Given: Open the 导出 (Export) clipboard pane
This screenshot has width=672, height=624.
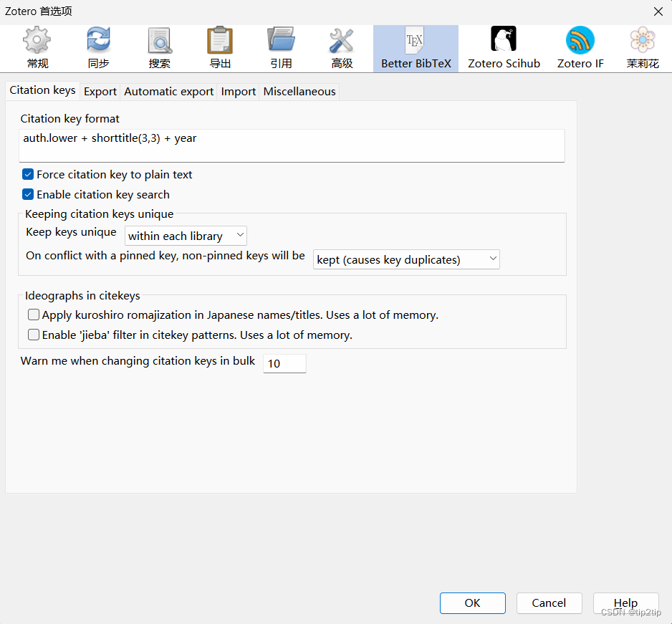Looking at the screenshot, I should (x=220, y=49).
